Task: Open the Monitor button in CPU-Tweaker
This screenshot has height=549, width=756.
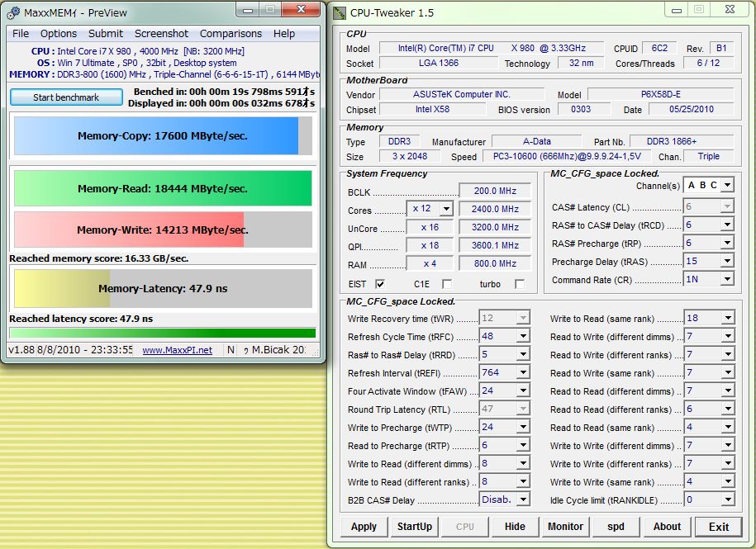Action: click(565, 527)
